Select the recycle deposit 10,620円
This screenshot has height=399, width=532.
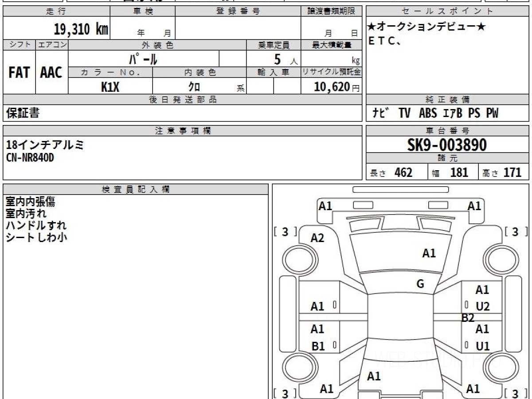click(336, 86)
